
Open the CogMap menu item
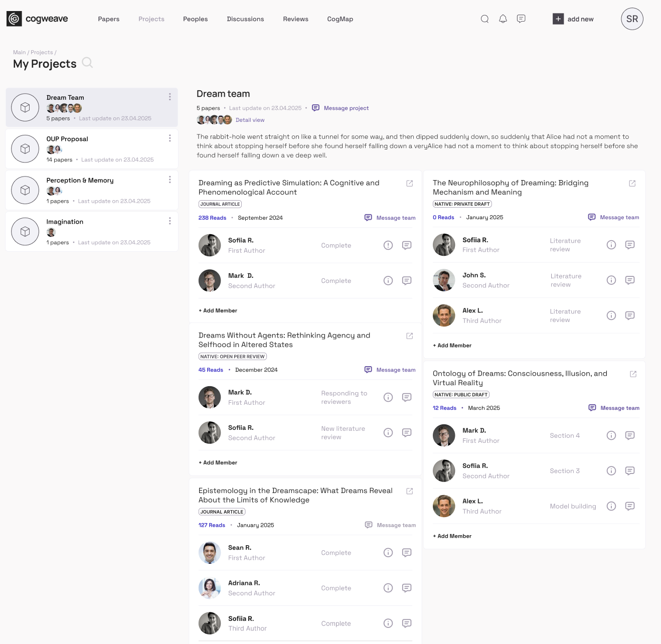coord(340,19)
